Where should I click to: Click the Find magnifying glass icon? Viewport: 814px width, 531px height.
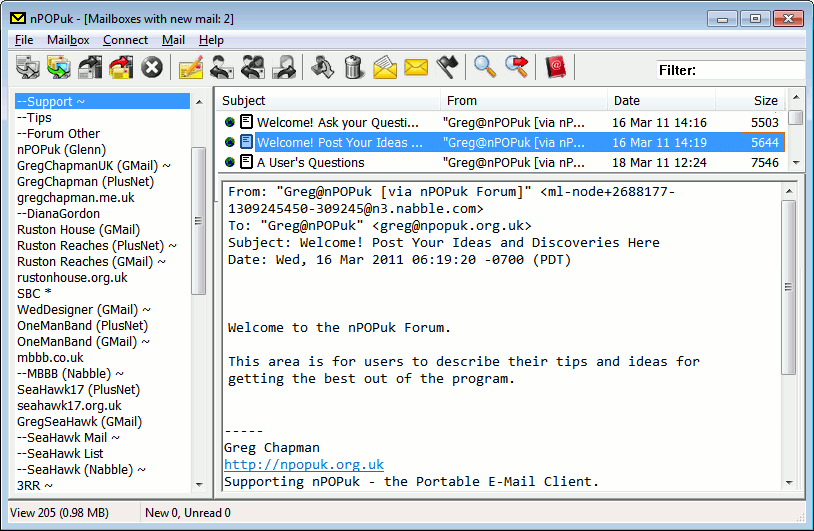point(485,67)
